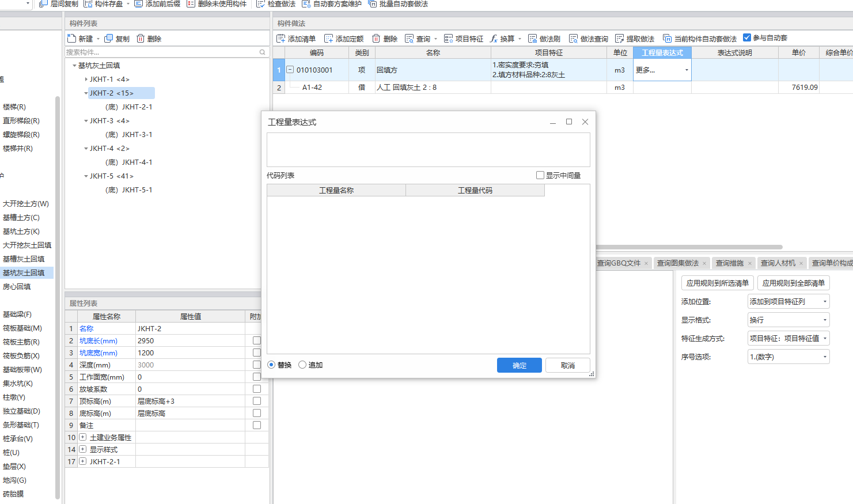This screenshot has width=853, height=504.
Task: Click the left navigation vertical scrollbar
Action: [58, 297]
